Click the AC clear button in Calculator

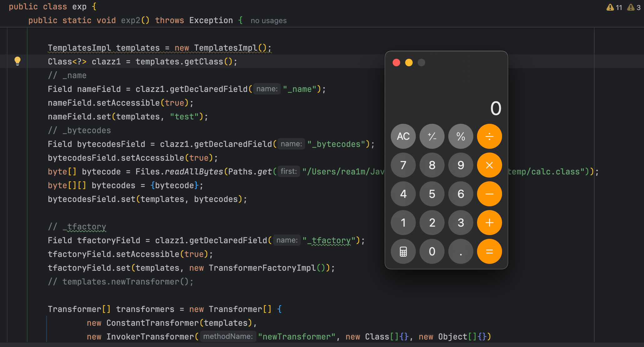[x=403, y=136]
